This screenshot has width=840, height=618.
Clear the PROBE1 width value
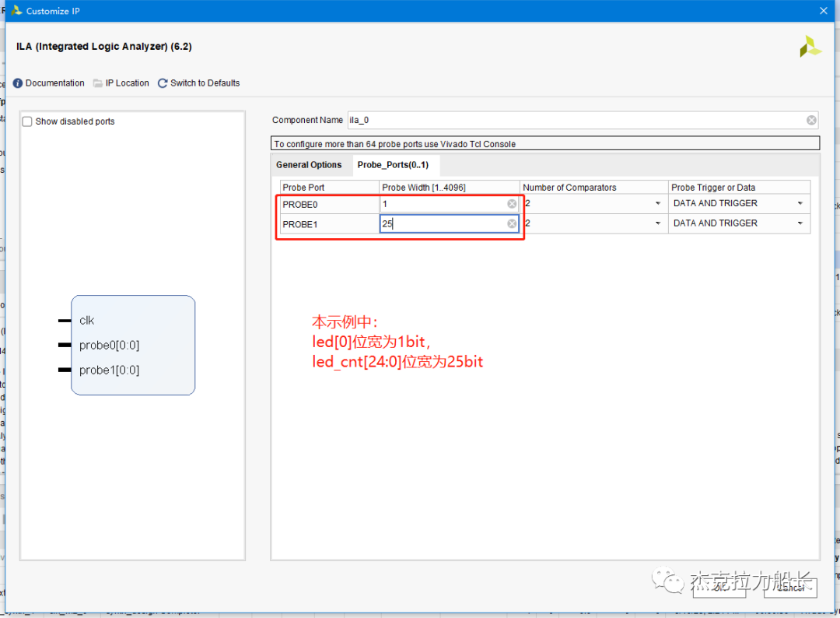click(512, 223)
